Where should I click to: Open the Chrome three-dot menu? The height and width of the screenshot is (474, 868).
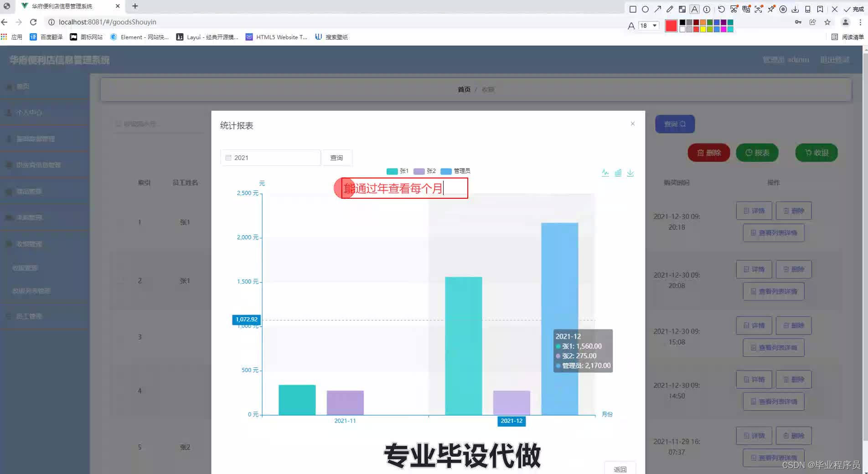tap(860, 22)
